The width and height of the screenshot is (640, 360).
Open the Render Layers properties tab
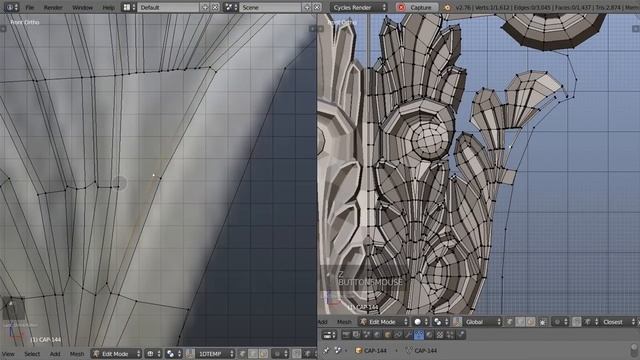356,335
